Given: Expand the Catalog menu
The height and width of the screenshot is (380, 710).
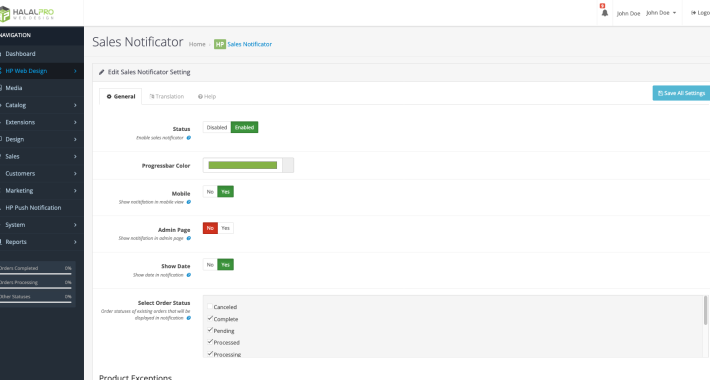Looking at the screenshot, I should point(42,105).
